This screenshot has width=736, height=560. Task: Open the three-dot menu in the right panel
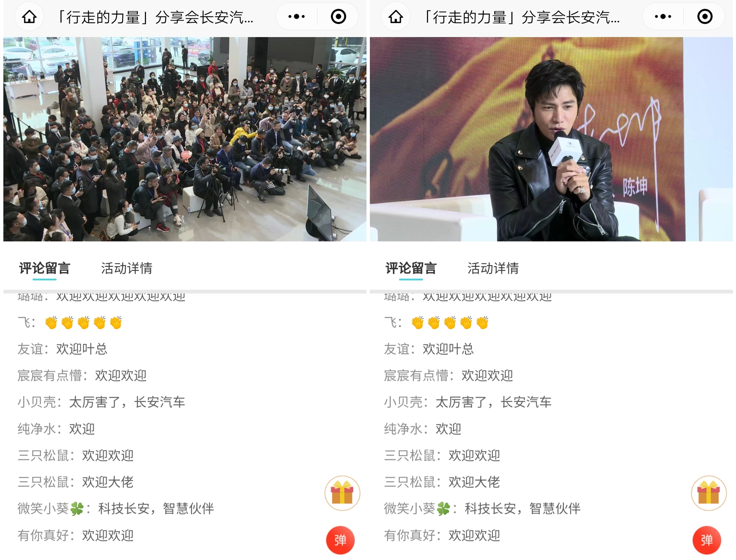click(663, 16)
